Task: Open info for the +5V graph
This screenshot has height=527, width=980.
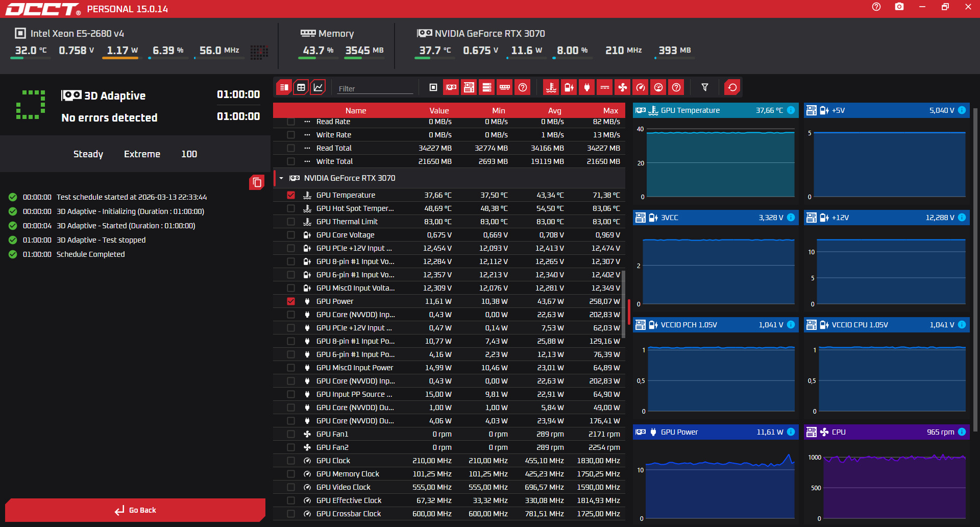Action: point(962,110)
